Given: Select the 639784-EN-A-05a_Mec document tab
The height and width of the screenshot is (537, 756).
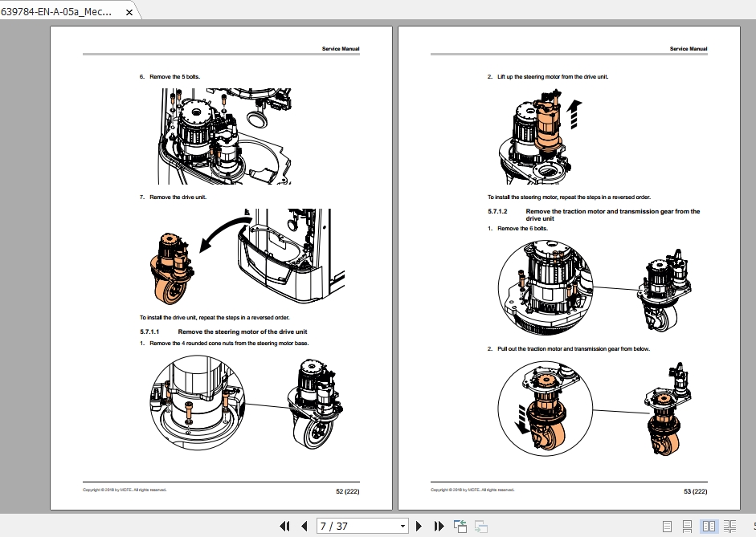Looking at the screenshot, I should coord(56,12).
